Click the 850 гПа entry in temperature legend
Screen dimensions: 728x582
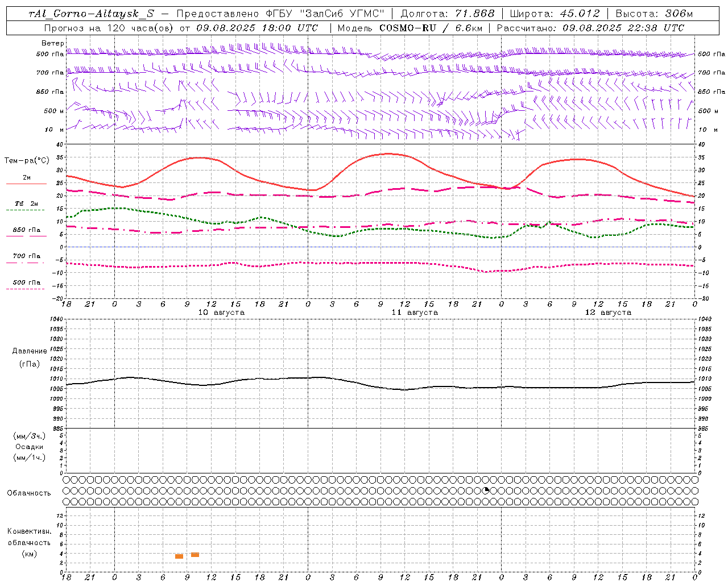(27, 230)
